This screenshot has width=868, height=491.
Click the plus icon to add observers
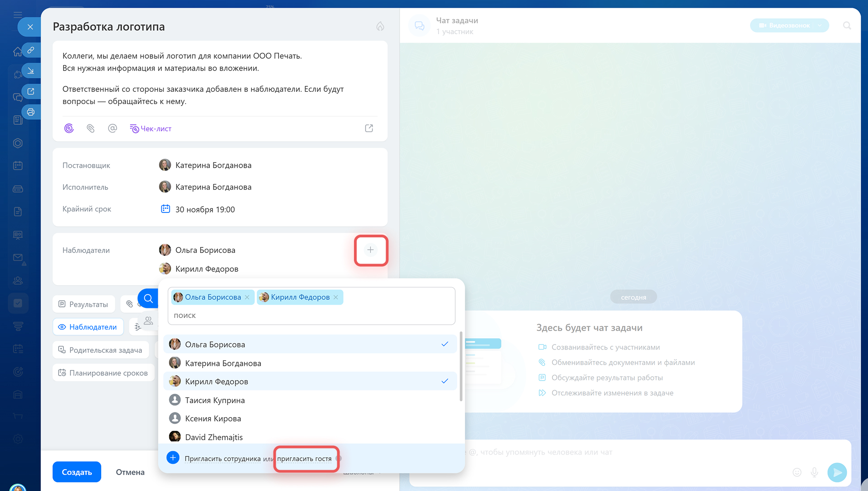[370, 250]
